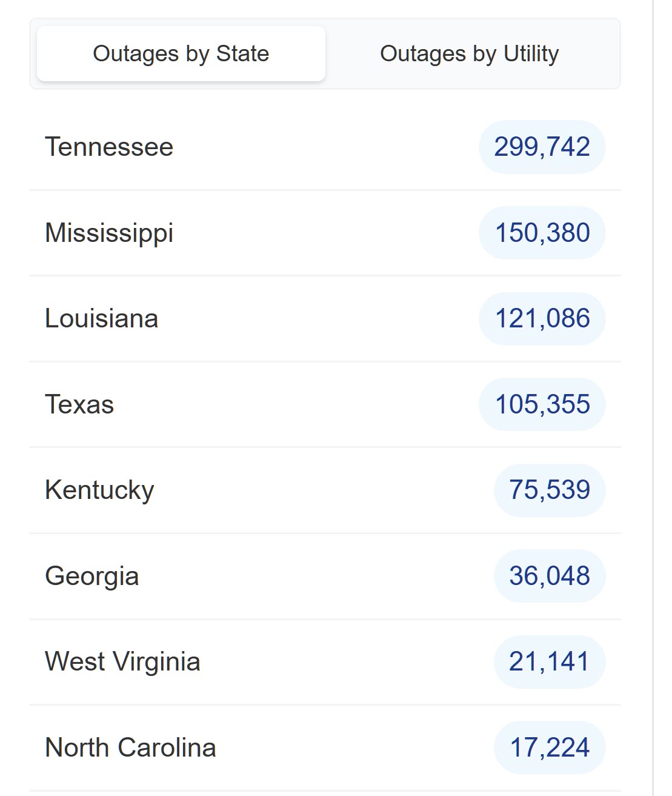Image resolution: width=672 pixels, height=796 pixels.
Task: Click the 121,086 Louisiana badge
Action: (x=542, y=319)
